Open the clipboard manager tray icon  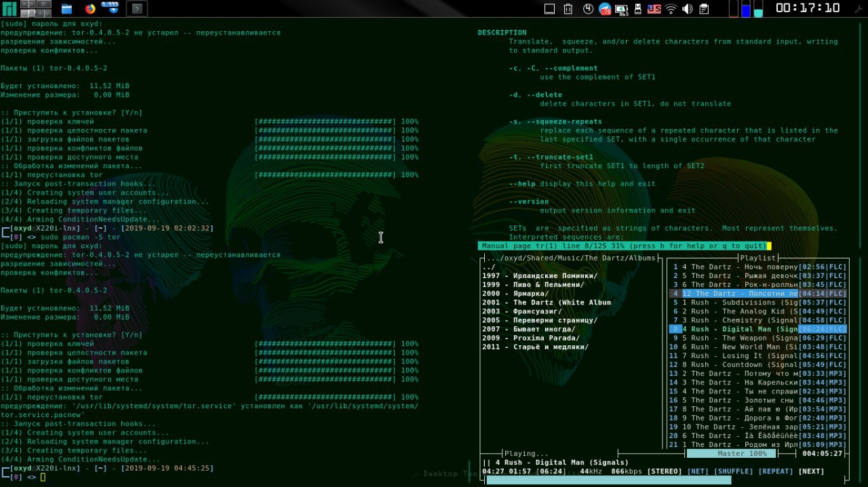point(704,9)
